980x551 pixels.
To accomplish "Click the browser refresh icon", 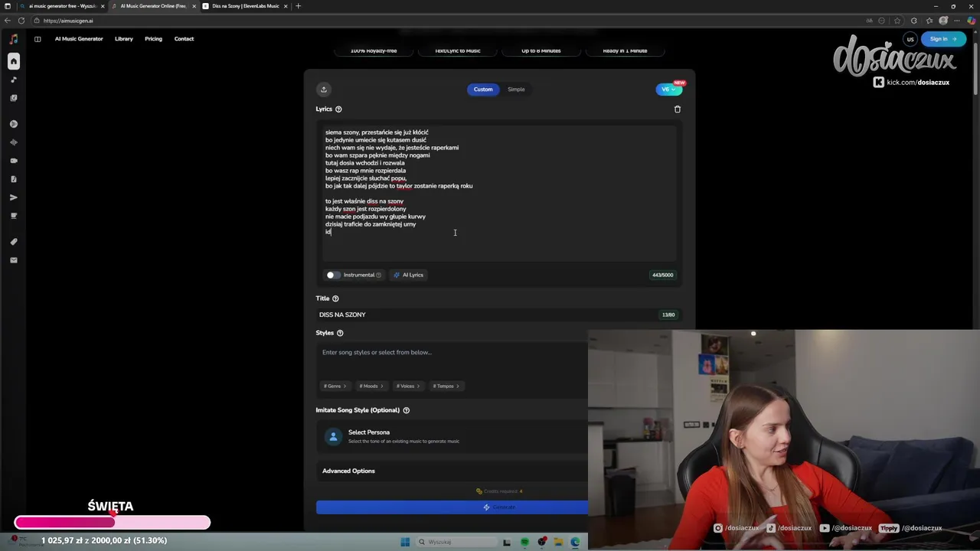I will (21, 21).
